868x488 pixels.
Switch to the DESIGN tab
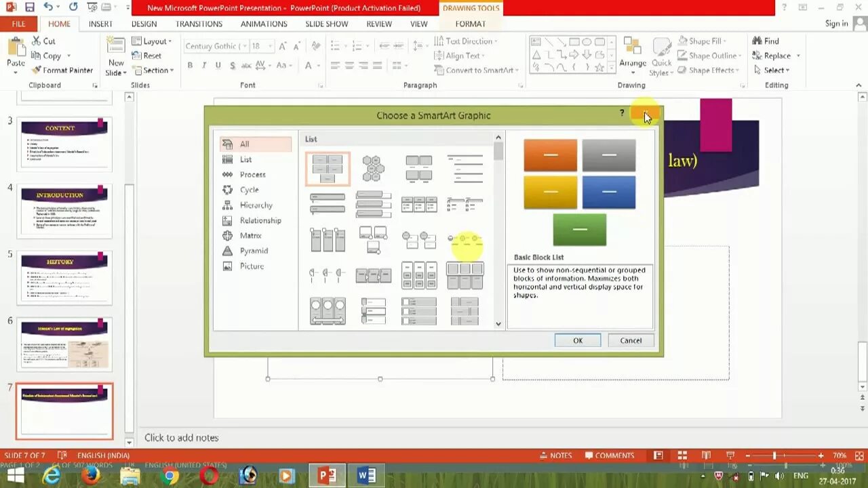(144, 24)
